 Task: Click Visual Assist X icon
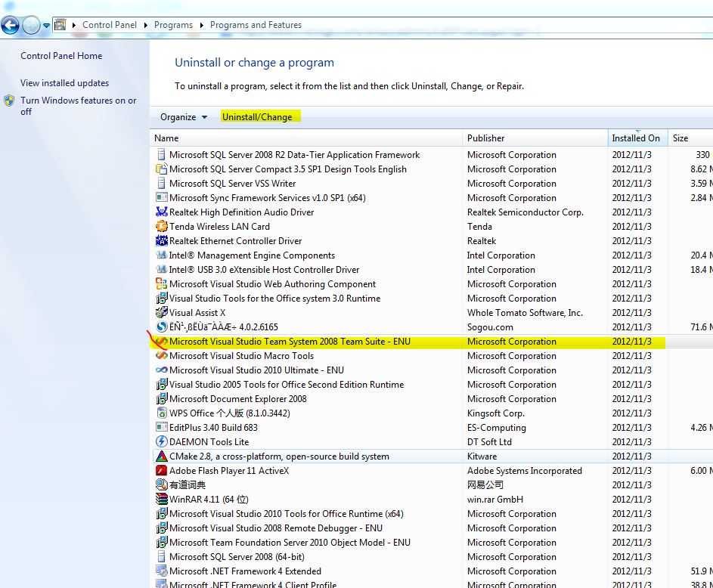point(161,313)
